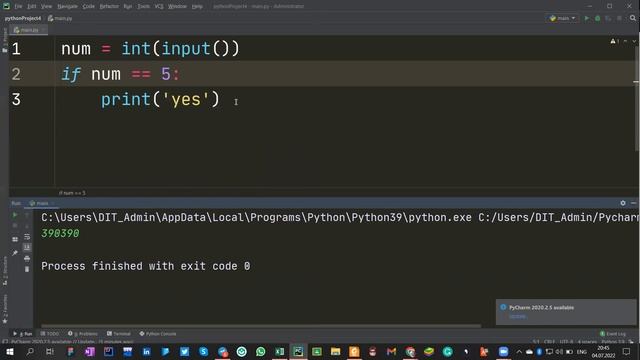The width and height of the screenshot is (640, 360).
Task: Click line number 2 in gutter
Action: pos(16,74)
